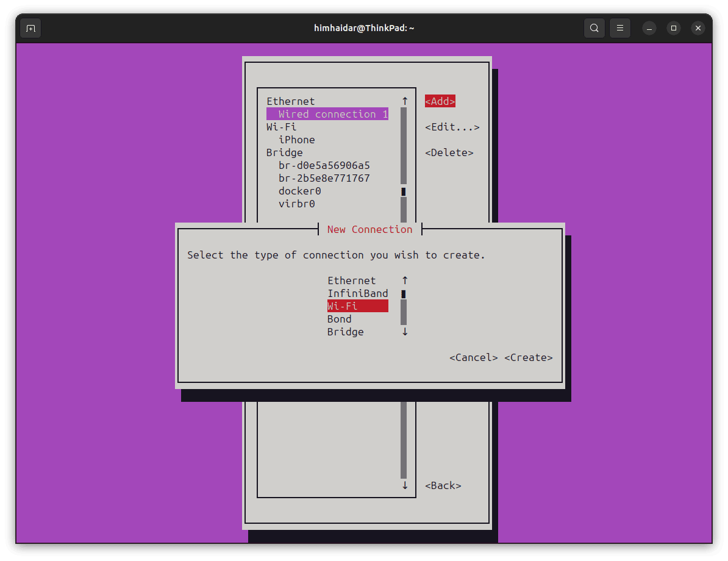Go Back from the connection list
Image resolution: width=728 pixels, height=561 pixels.
pos(443,485)
